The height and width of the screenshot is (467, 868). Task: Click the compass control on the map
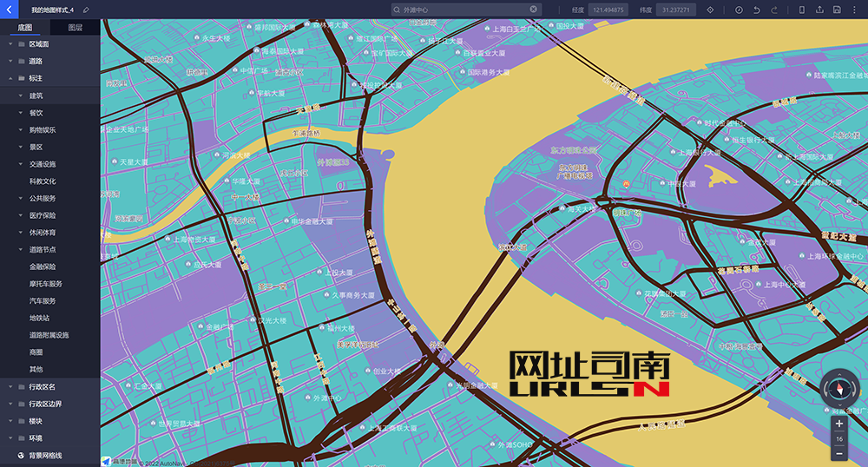(839, 389)
